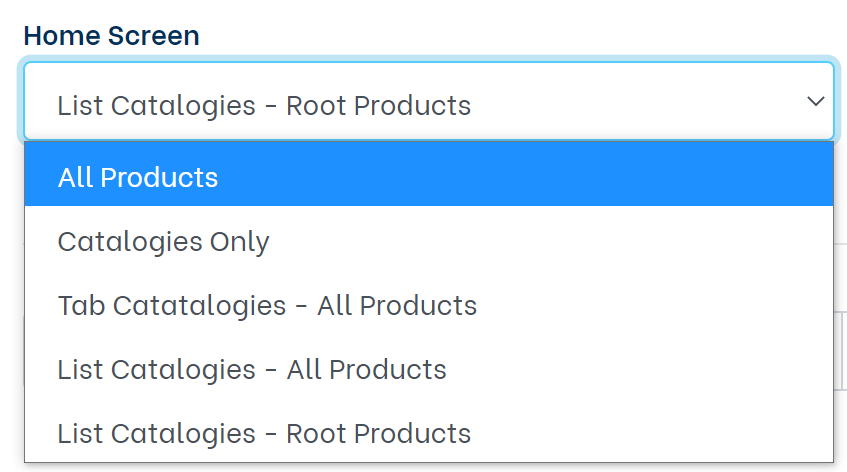
Task: Click the selected value text in combo box
Action: coord(264,105)
